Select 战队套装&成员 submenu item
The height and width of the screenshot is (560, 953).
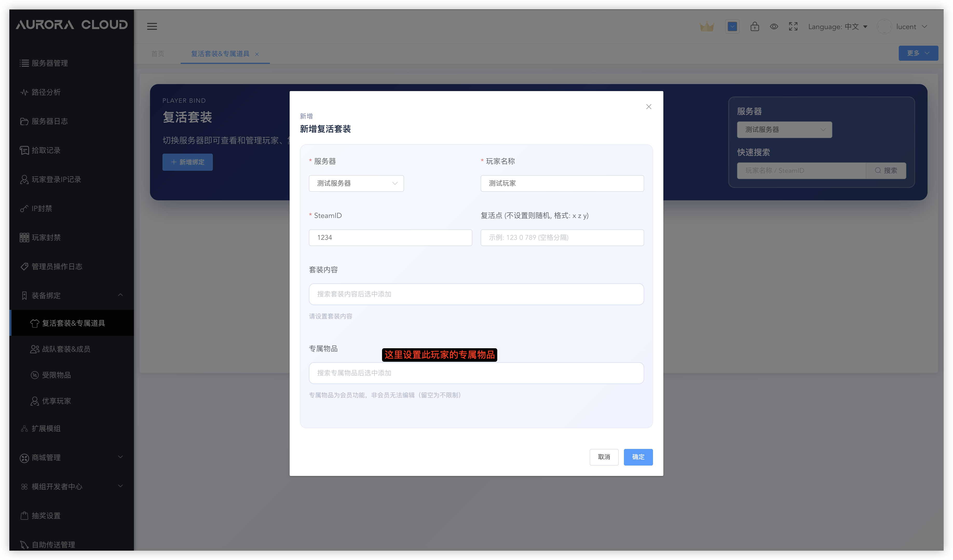click(x=66, y=349)
